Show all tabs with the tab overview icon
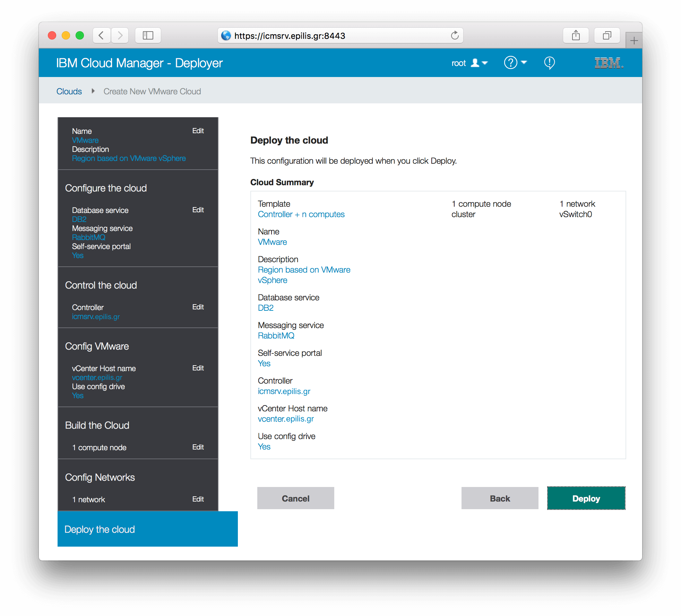This screenshot has width=681, height=616. [607, 35]
